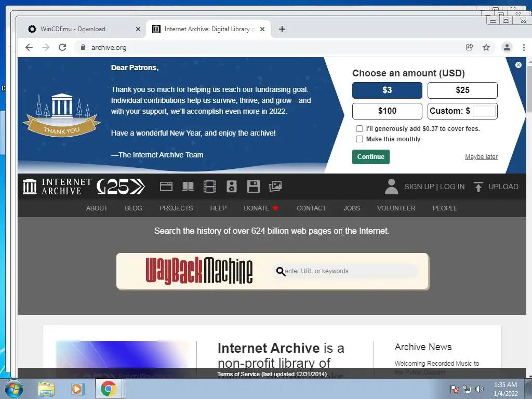Open the Audio (speaker) section icon

pyautogui.click(x=231, y=187)
